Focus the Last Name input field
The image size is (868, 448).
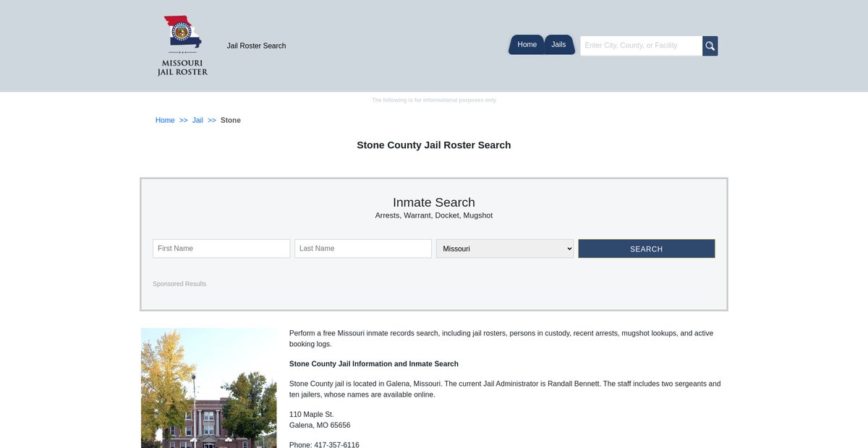(363, 249)
